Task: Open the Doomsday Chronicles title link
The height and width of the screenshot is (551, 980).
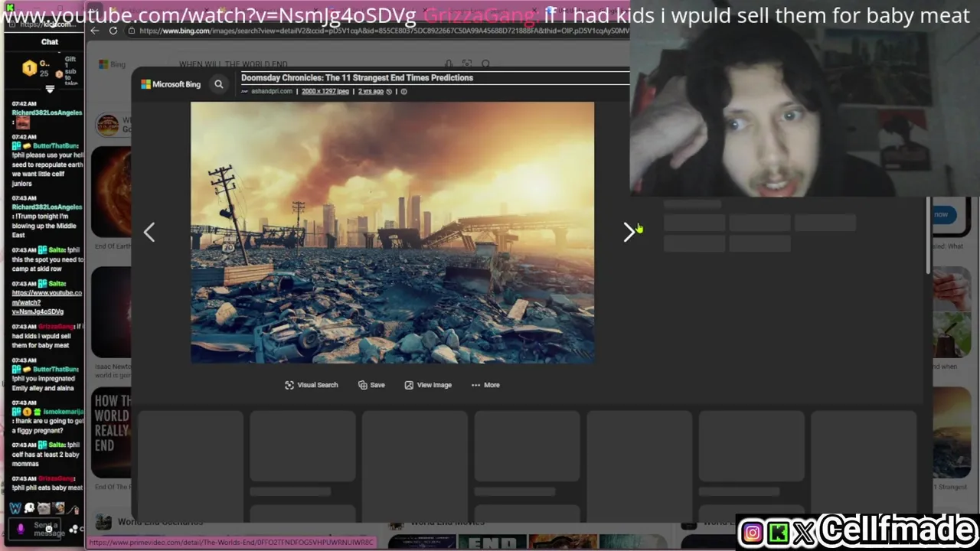Action: (357, 77)
